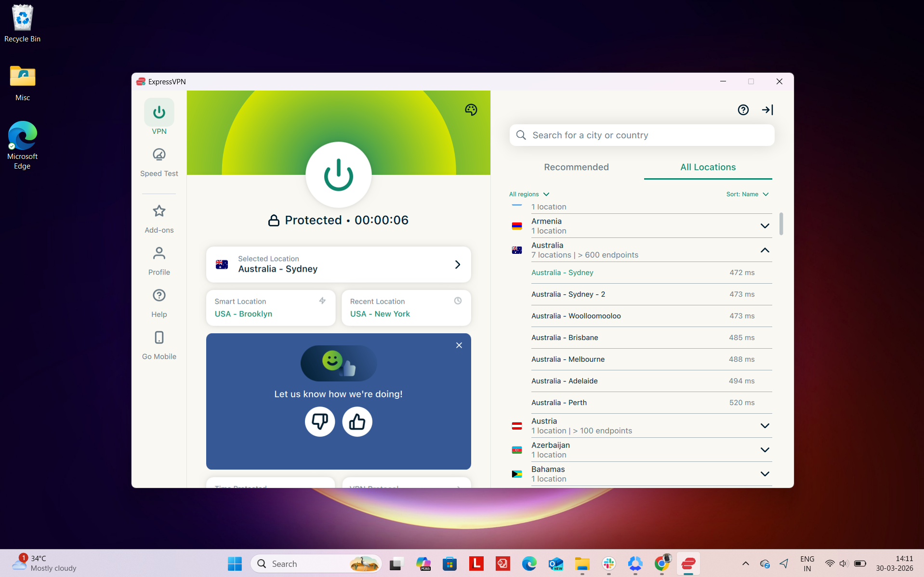Screen dimensions: 924x577
Task: Open the Go Mobile section
Action: click(159, 344)
